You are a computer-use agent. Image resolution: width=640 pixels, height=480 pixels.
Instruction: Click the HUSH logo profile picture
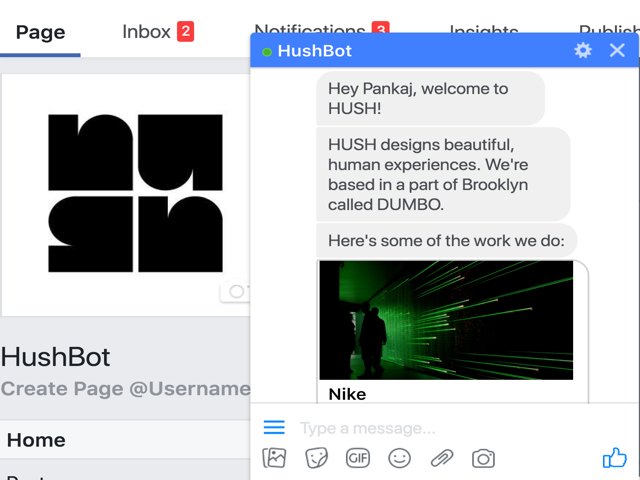135,193
